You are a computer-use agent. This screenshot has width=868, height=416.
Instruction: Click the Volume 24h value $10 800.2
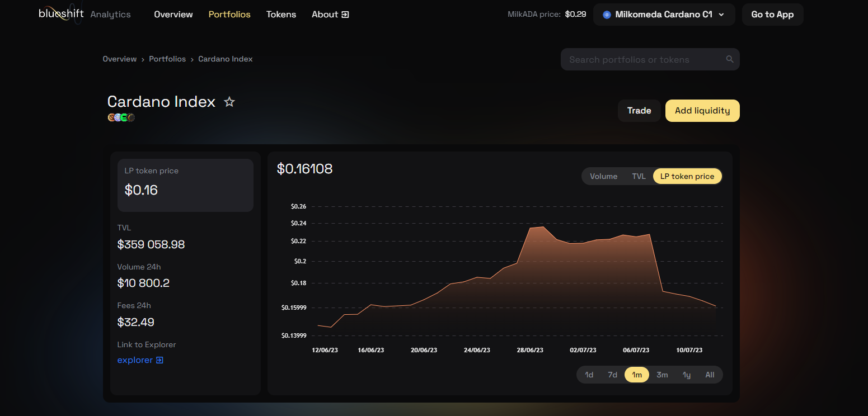[143, 283]
